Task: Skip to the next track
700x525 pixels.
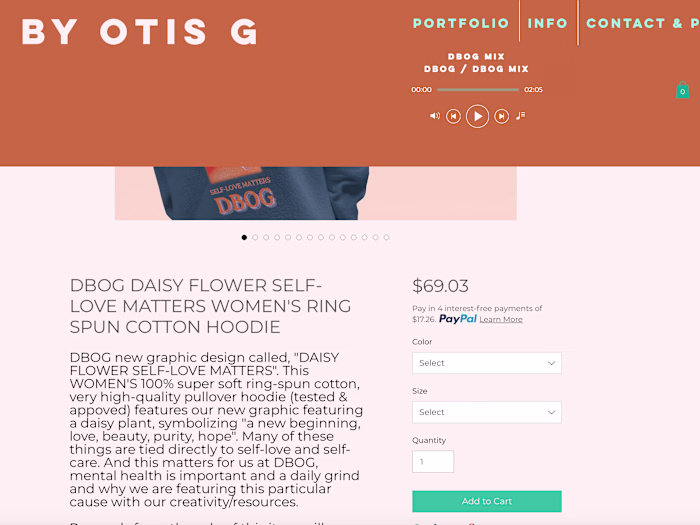Action: [x=501, y=116]
